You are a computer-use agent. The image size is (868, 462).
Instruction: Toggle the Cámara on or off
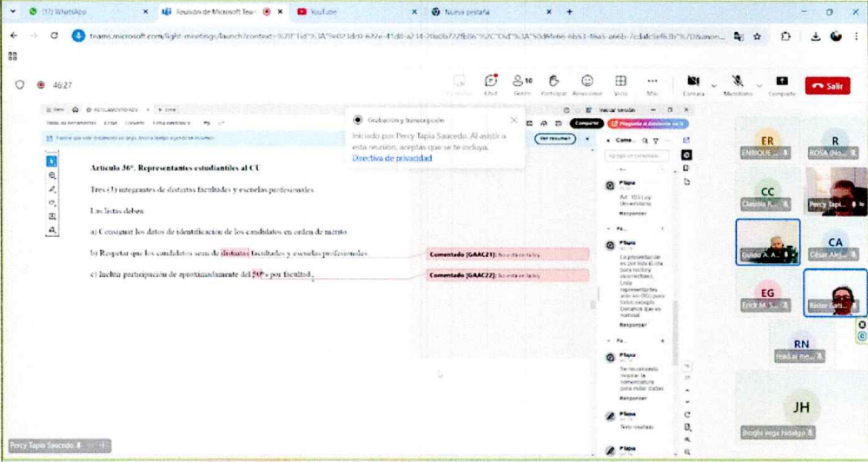pos(693,82)
